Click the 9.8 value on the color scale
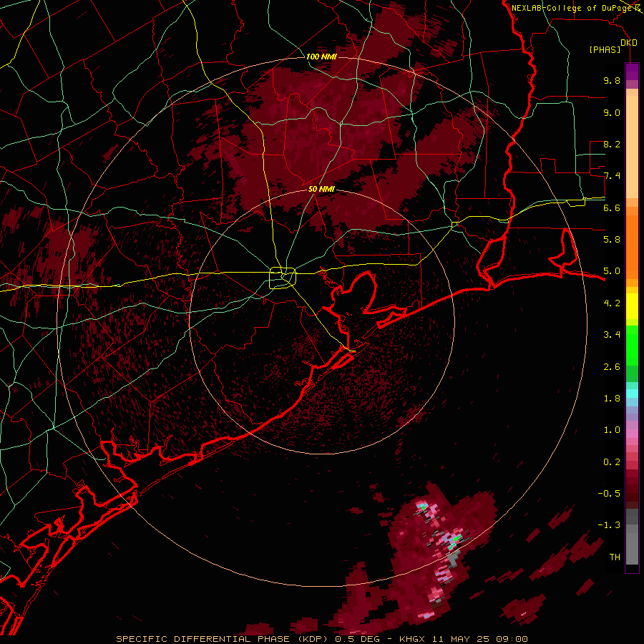 tap(612, 80)
